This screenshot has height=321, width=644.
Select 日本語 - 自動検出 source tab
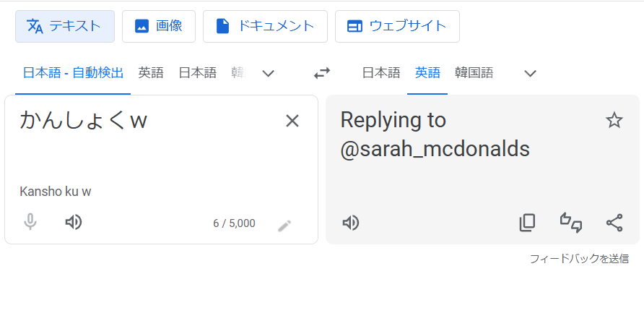point(73,73)
